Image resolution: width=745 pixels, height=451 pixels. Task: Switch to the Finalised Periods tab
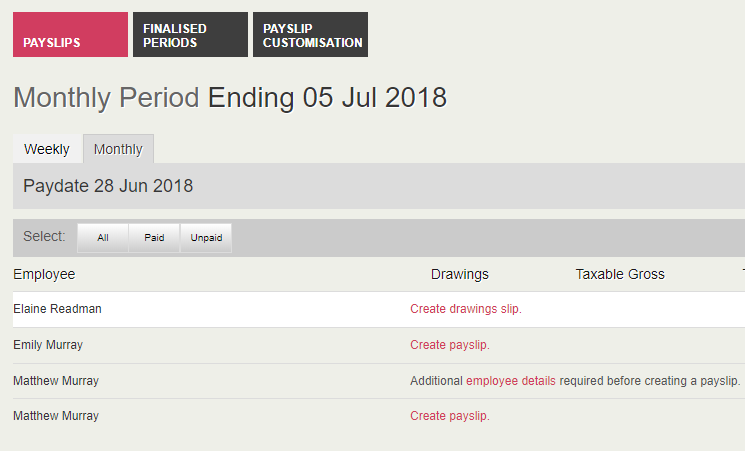coord(190,35)
